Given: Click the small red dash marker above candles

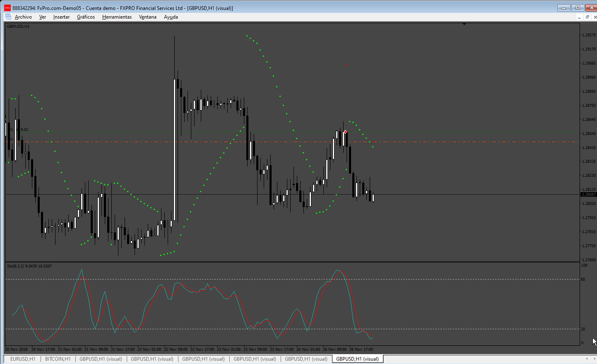Looking at the screenshot, I should coord(347,65).
